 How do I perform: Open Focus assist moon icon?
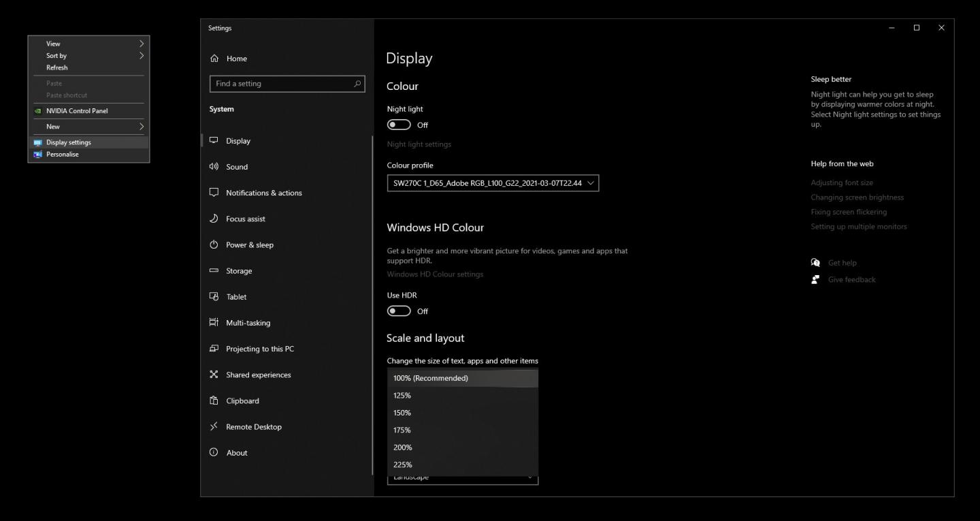214,219
